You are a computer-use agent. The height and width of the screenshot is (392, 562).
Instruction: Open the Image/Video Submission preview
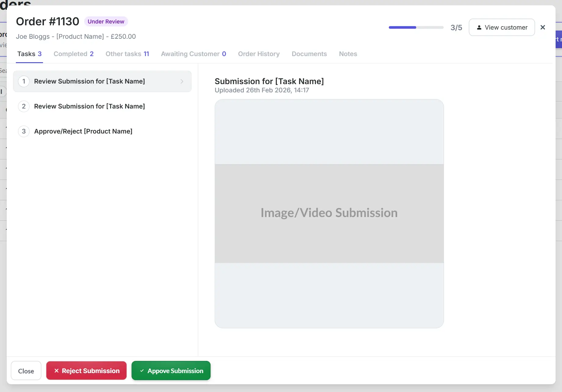(329, 212)
